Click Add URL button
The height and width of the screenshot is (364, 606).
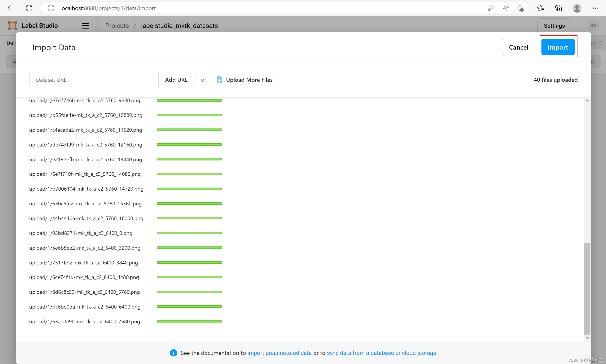[x=176, y=80]
